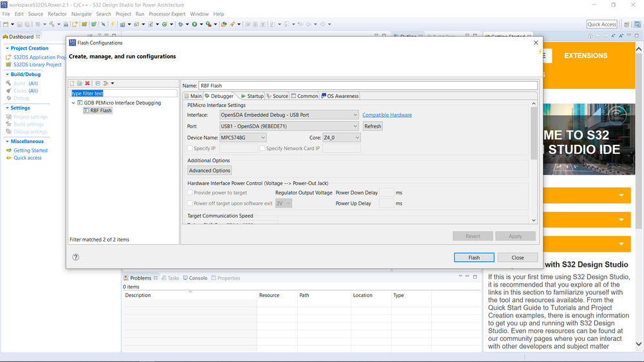
Task: Click the New C source file icon
Action: (151, 24)
